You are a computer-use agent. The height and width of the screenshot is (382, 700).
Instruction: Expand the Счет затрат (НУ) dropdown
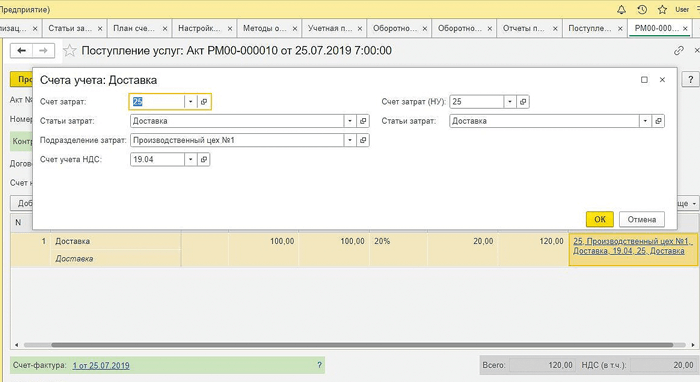[510, 102]
